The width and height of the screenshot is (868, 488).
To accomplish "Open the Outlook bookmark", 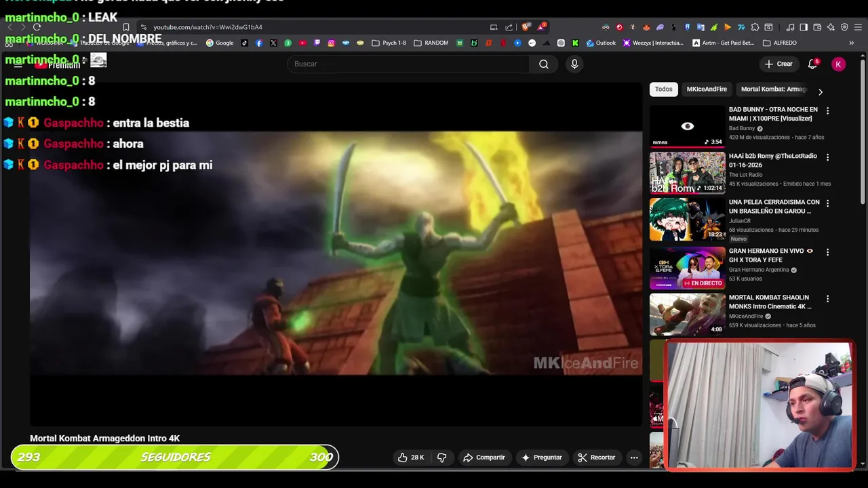I will tap(601, 43).
